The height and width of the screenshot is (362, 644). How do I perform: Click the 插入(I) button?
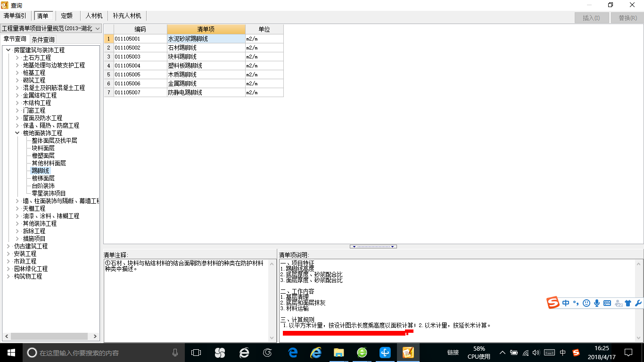[x=591, y=18]
